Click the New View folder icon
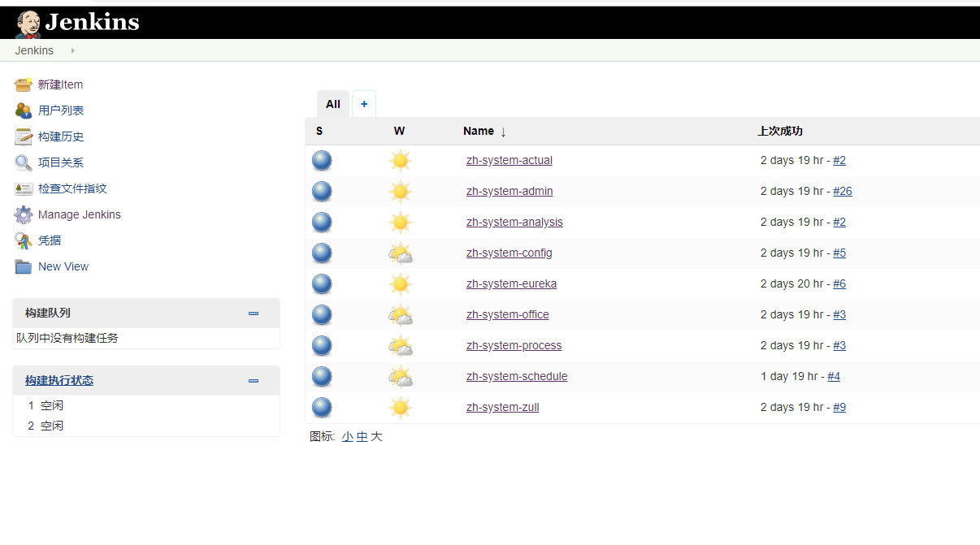Screen dimensions: 980x545 (x=24, y=266)
